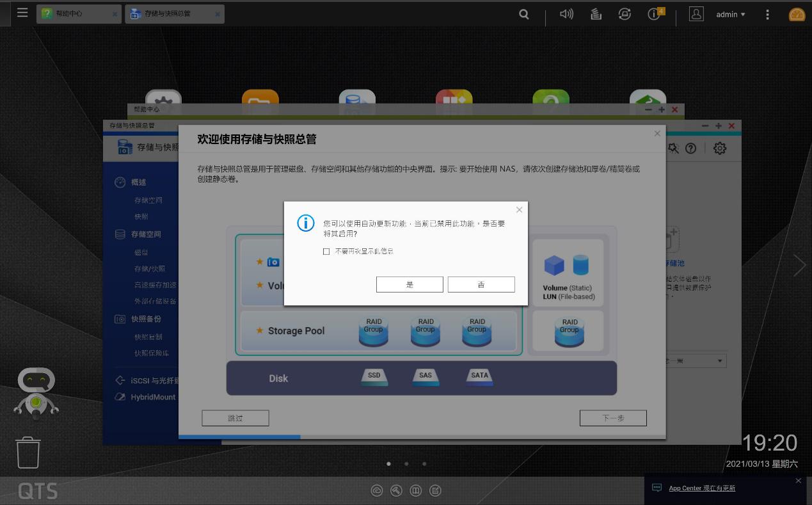Dismiss the App Center notification popup

click(798, 481)
